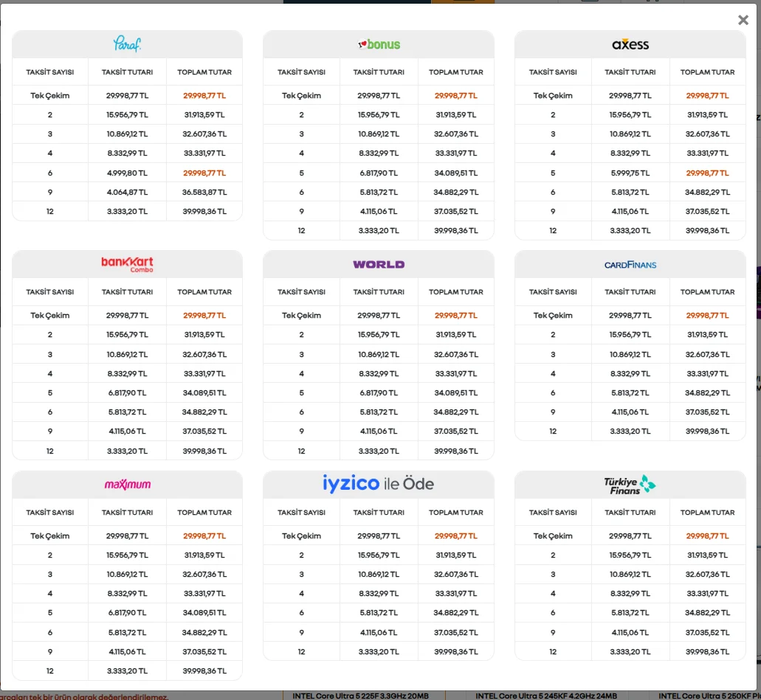Image resolution: width=761 pixels, height=700 pixels.
Task: Click the CardFinans logo
Action: pos(630,265)
